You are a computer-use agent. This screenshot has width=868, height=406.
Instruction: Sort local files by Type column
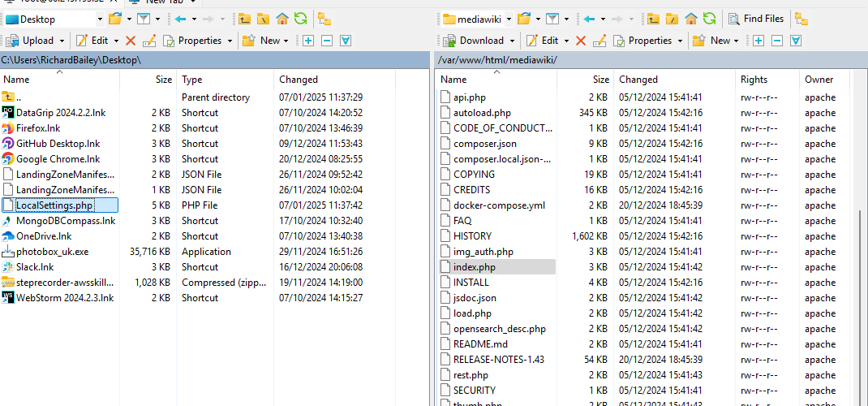[x=225, y=80]
